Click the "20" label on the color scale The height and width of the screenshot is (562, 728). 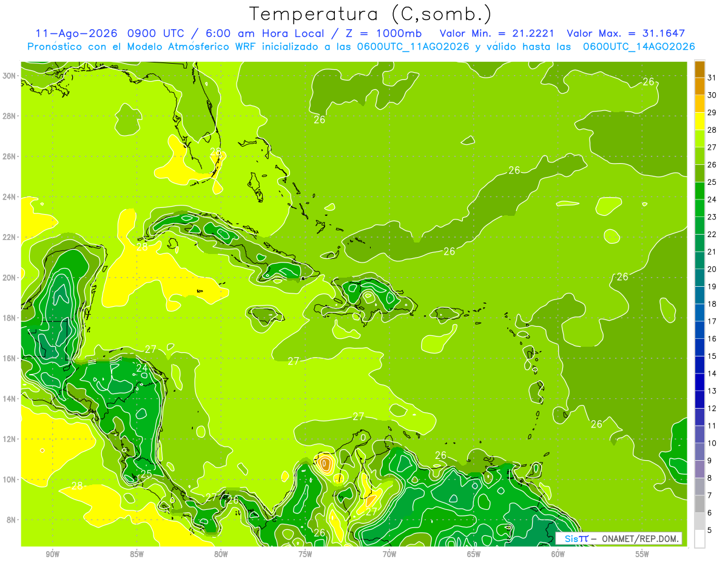[x=712, y=269]
